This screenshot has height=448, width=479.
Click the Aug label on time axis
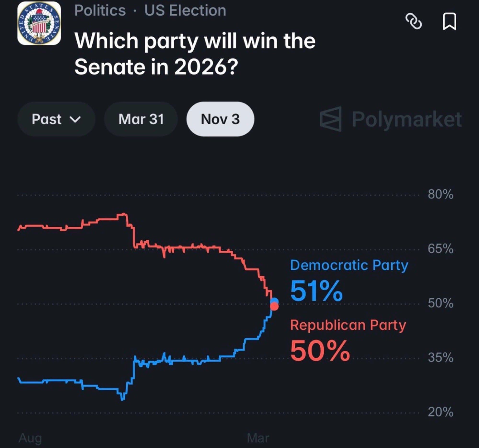click(x=30, y=438)
